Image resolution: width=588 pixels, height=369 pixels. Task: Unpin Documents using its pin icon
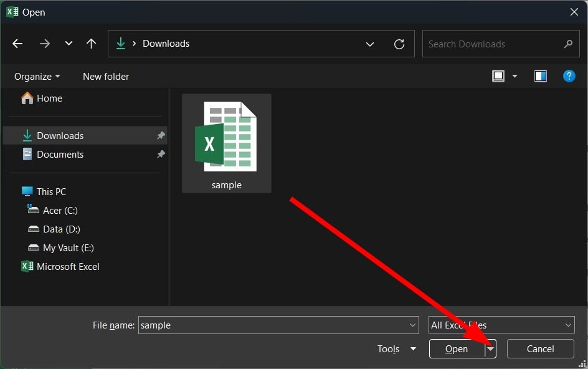coord(161,155)
